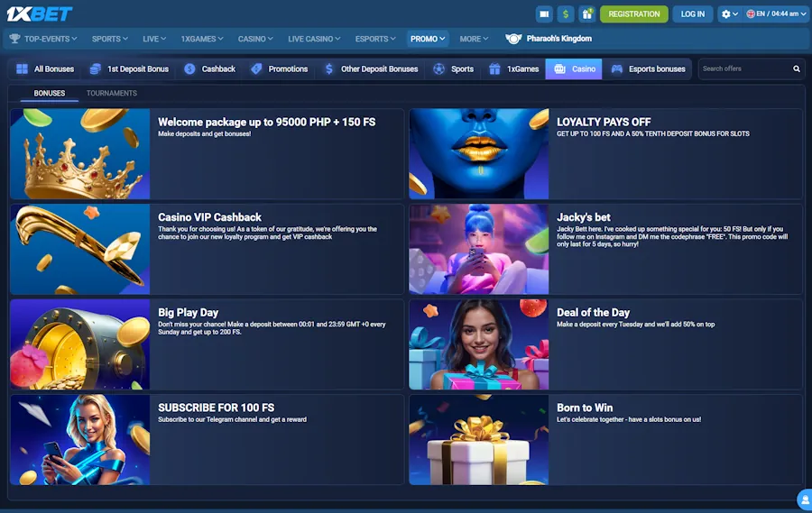Open the Pharaoh's Kingdom link
Viewport: 812px width, 513px height.
coord(558,39)
